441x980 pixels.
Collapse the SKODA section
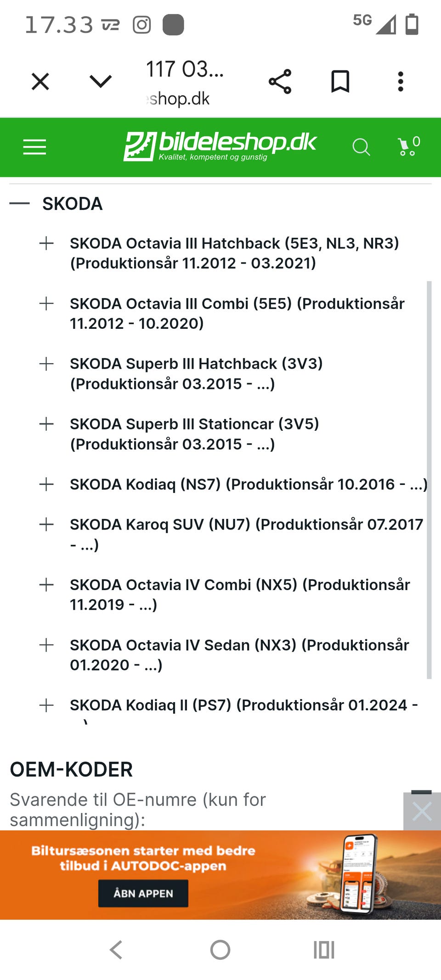20,203
